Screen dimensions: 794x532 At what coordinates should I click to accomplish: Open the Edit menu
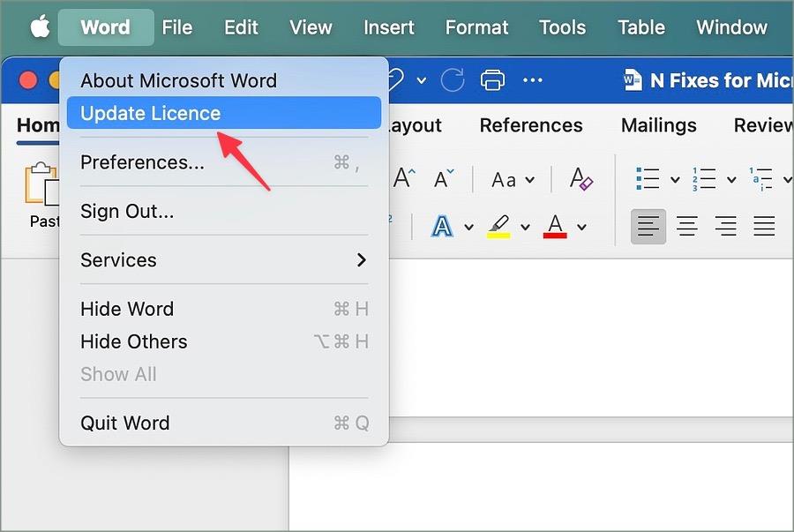coord(241,27)
